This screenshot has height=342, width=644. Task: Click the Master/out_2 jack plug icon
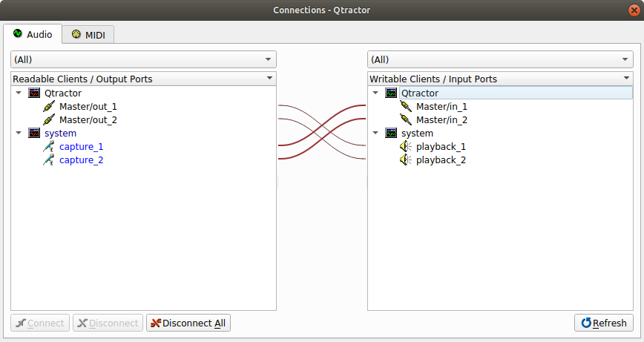click(49, 120)
